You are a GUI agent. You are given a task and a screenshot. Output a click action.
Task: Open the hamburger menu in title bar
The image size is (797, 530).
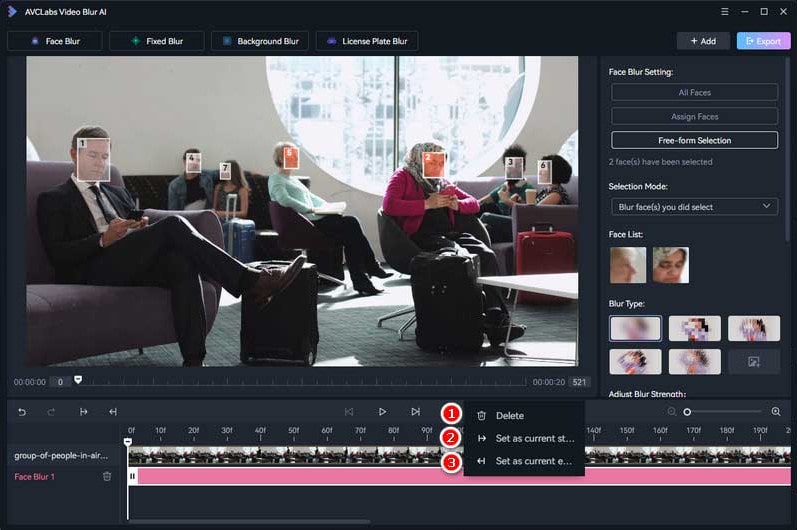[x=724, y=11]
